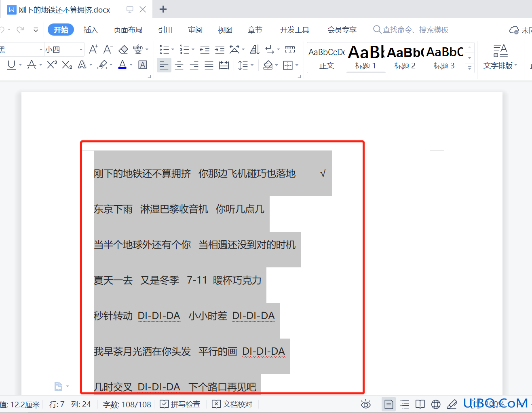Toggle eye protection mode icon
The height and width of the screenshot is (413, 532).
coord(365,404)
